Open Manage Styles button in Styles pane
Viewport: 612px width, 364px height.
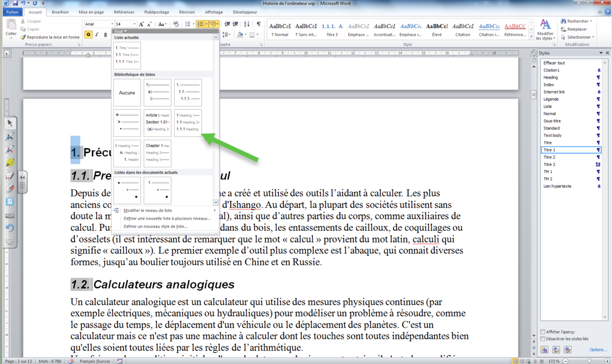click(x=567, y=350)
